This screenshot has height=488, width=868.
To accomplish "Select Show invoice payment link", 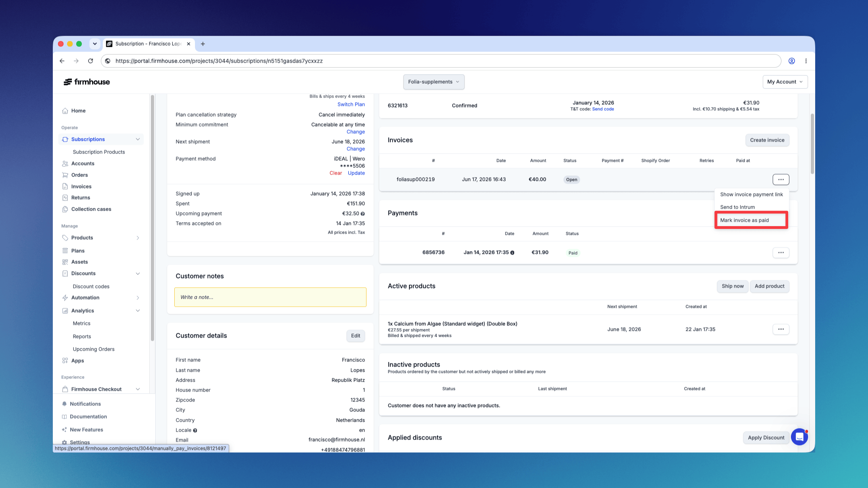I will click(751, 194).
